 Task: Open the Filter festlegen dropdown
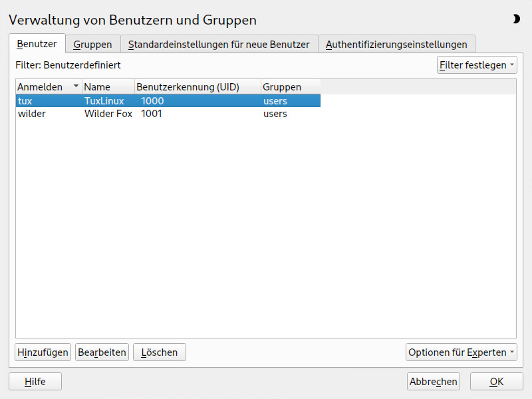click(x=477, y=65)
